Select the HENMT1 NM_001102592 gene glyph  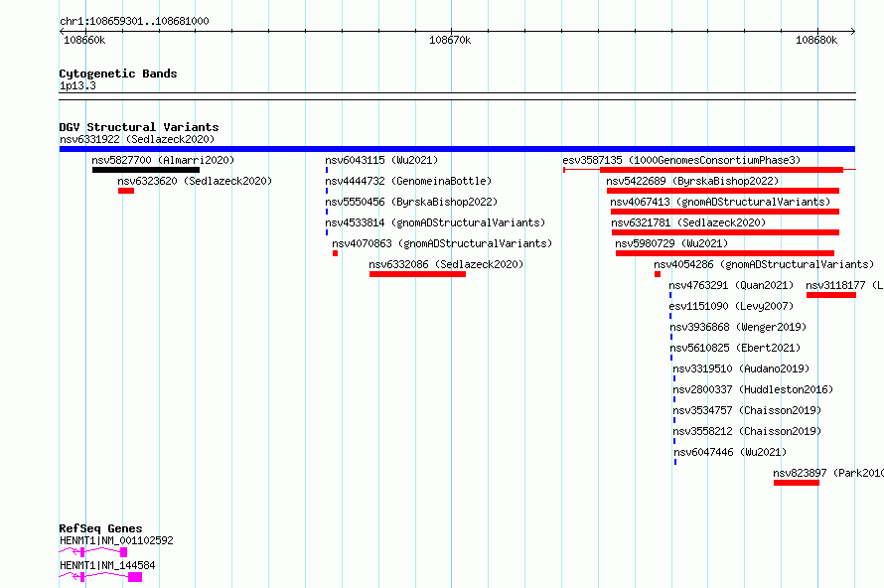[x=93, y=552]
